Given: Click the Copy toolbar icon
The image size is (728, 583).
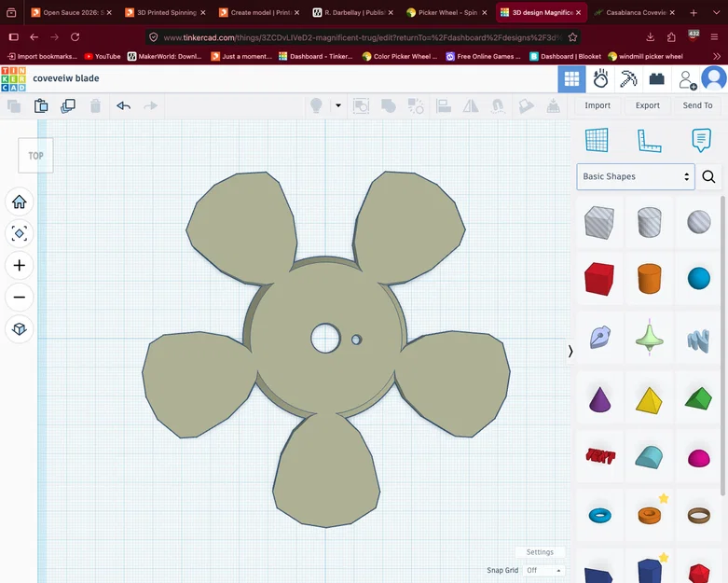Looking at the screenshot, I should coord(14,106).
